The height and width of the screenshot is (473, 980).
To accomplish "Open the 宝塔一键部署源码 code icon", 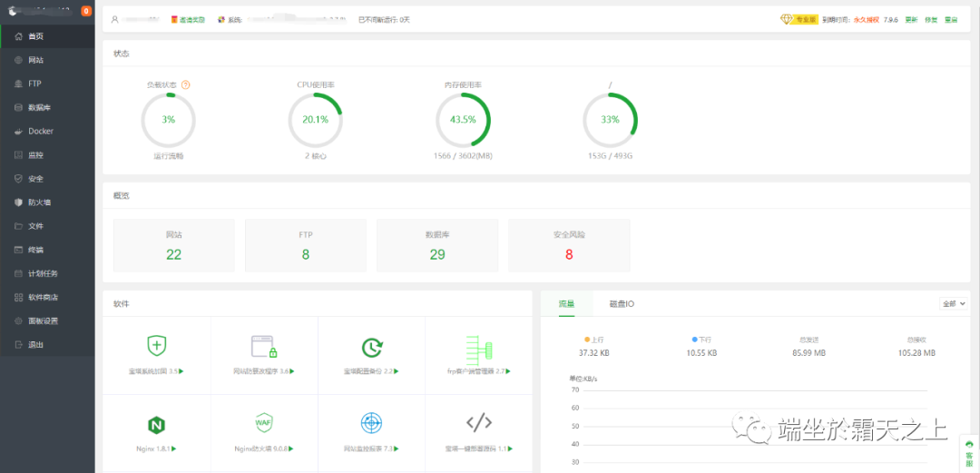I will 478,422.
